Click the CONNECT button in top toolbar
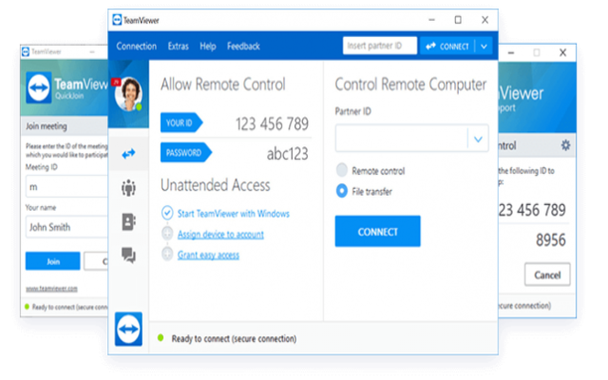608x380 pixels. pos(447,47)
